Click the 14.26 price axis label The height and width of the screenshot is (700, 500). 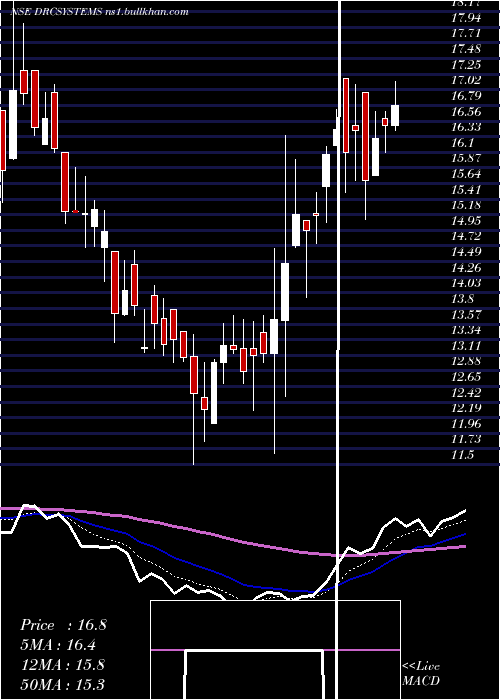tap(466, 268)
